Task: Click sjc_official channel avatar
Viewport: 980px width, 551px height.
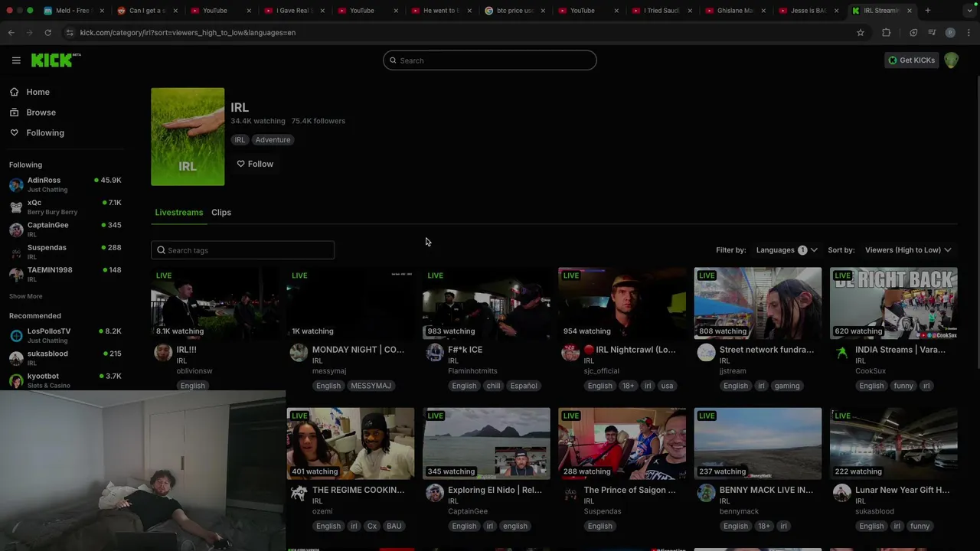Action: click(570, 352)
